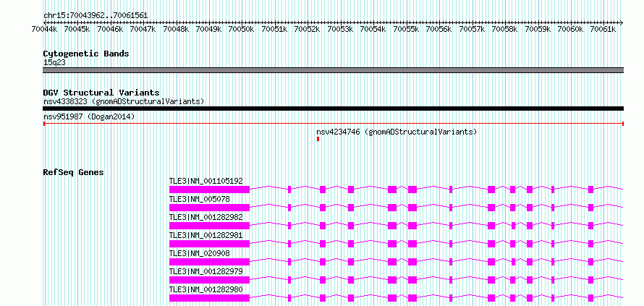Select the gray 15q23 cytogenetic band bar
Image resolution: width=644 pixels, height=306 pixels.
pyautogui.click(x=333, y=70)
